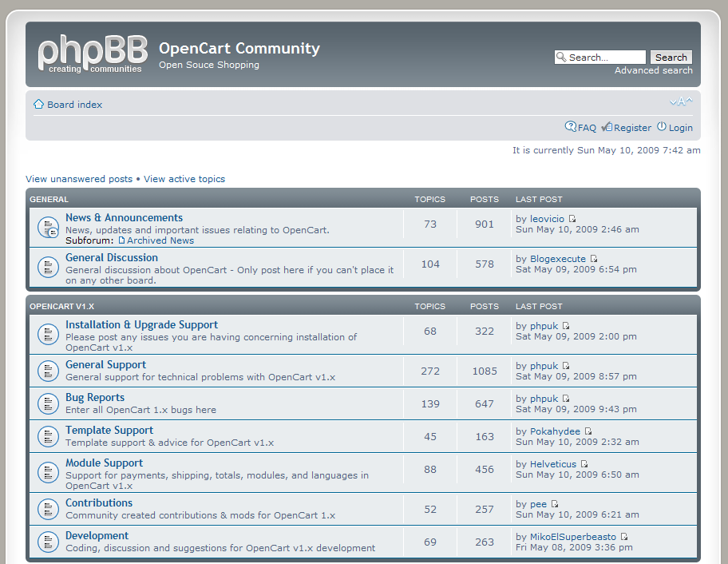Image resolution: width=728 pixels, height=564 pixels.
Task: Open the FAQ link
Action: coord(587,128)
